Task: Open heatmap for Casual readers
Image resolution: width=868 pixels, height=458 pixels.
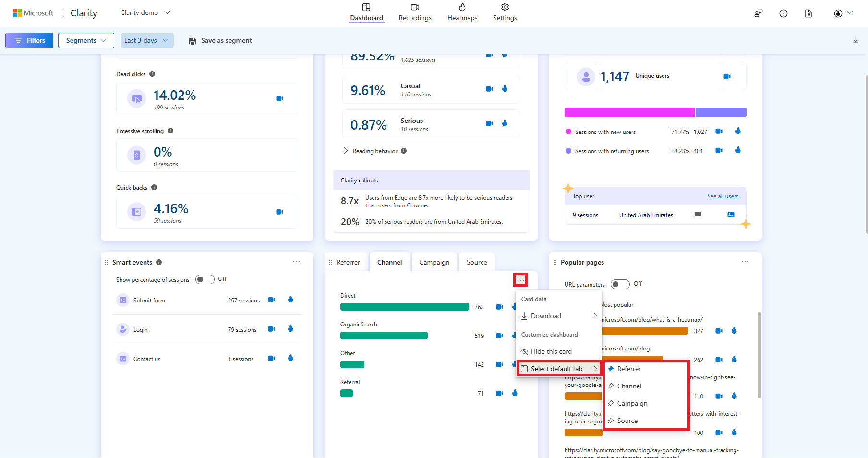Action: [505, 88]
